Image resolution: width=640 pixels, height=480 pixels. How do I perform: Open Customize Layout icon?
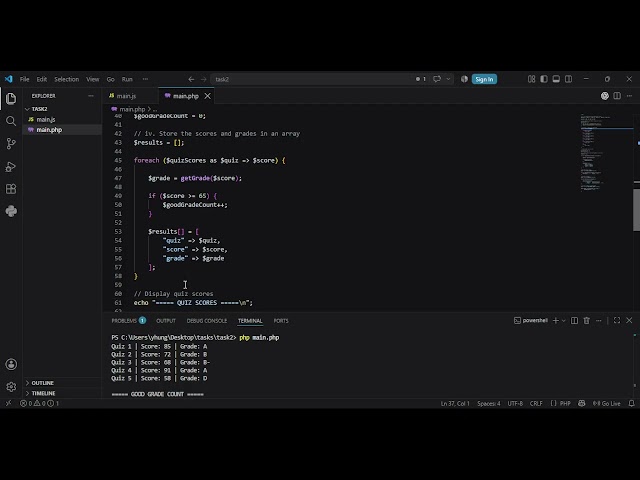pos(531,79)
